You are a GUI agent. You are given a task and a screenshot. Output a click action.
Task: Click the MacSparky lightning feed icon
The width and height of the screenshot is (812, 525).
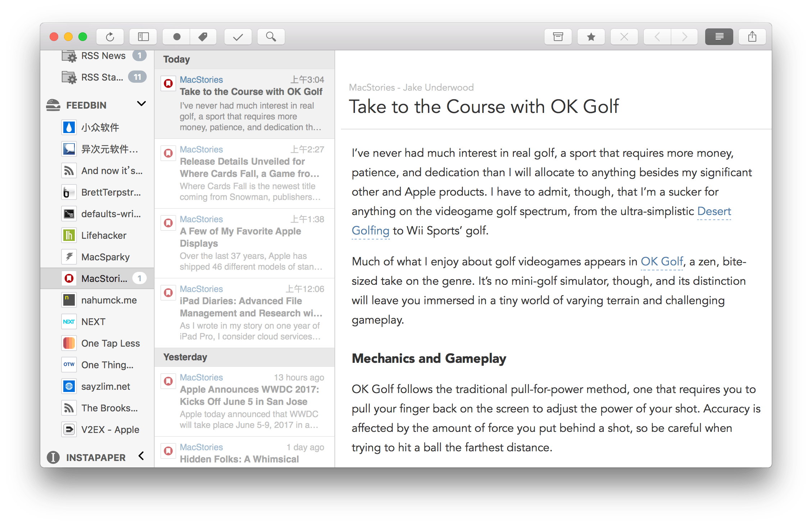click(69, 257)
